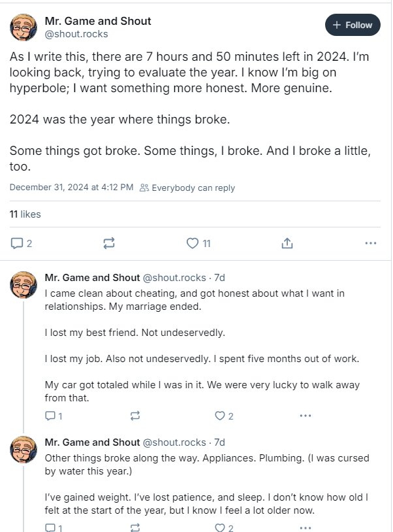Open the December 31, 2024 timestamp

(x=72, y=188)
